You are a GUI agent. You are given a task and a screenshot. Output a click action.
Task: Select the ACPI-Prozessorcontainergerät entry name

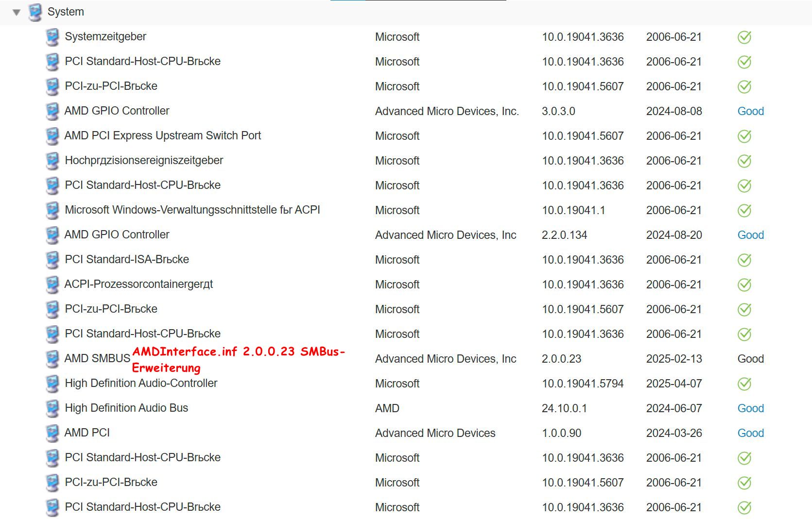139,284
